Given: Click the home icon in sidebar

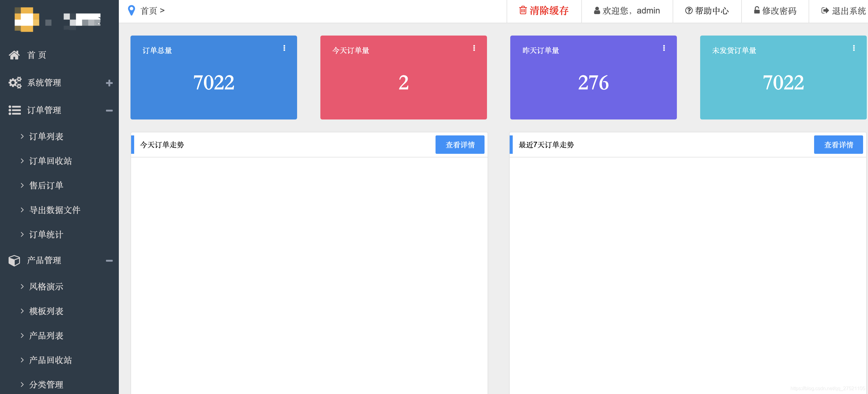Looking at the screenshot, I should (14, 55).
